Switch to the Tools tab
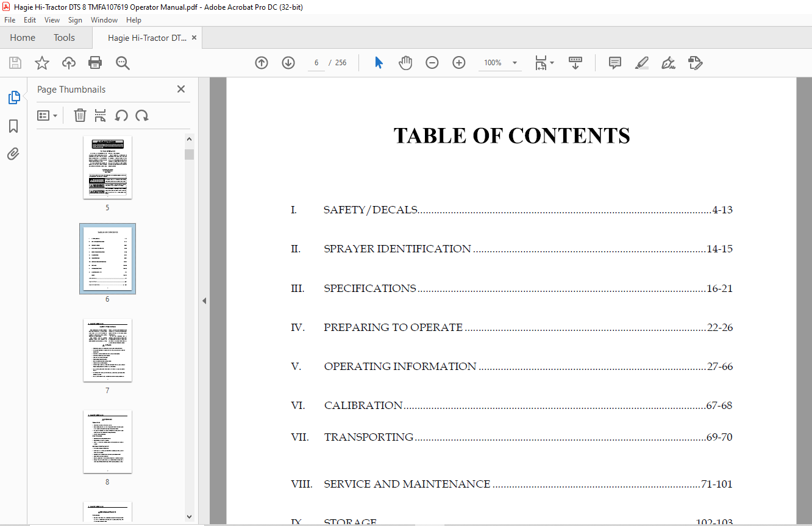This screenshot has height=526, width=812. click(x=64, y=37)
